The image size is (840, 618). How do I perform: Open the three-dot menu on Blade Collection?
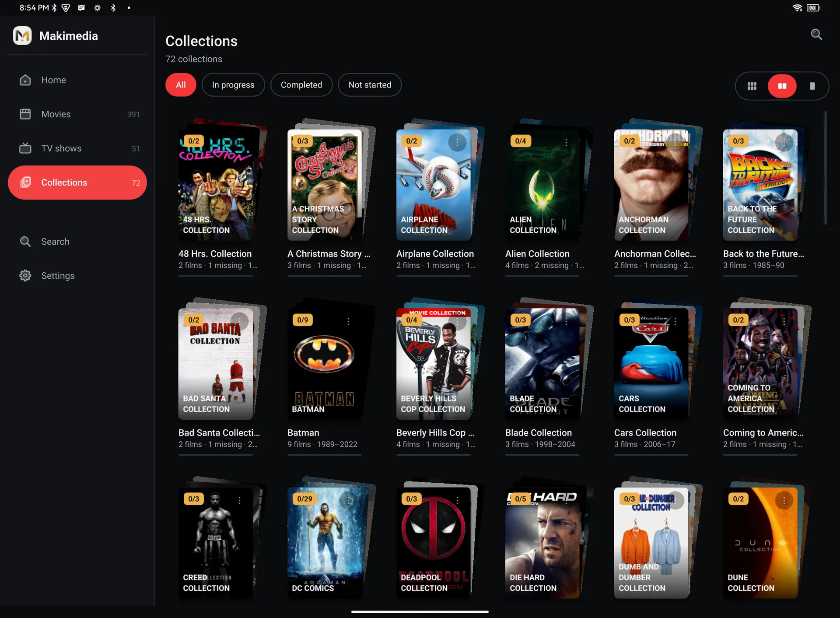tap(566, 321)
